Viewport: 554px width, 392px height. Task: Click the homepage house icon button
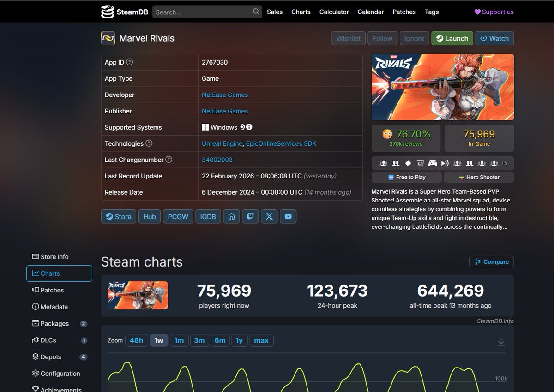coord(232,216)
